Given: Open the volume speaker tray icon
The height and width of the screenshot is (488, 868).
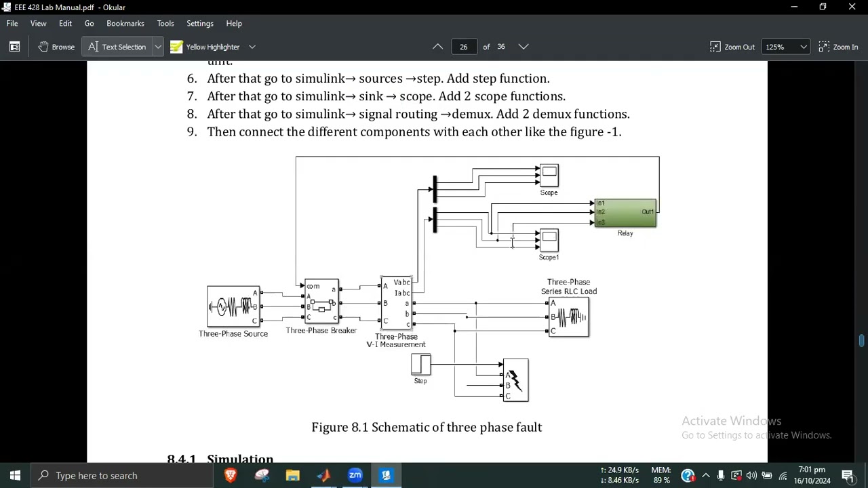Looking at the screenshot, I should pos(751,476).
